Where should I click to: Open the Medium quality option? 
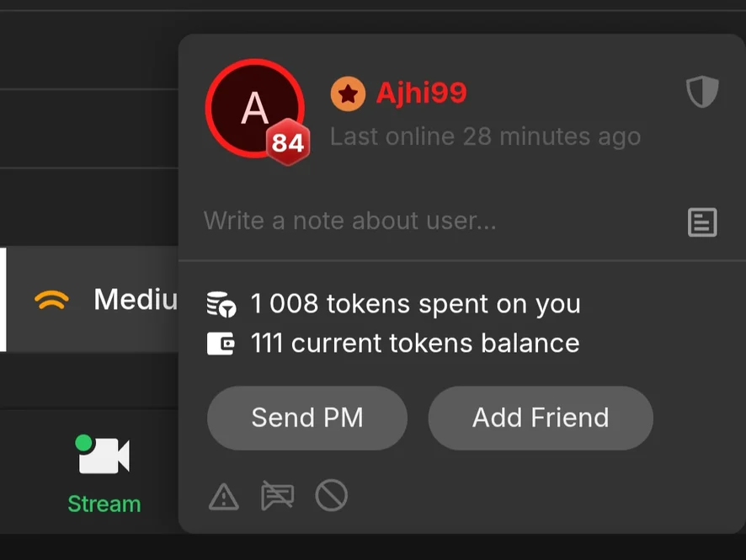click(x=134, y=299)
